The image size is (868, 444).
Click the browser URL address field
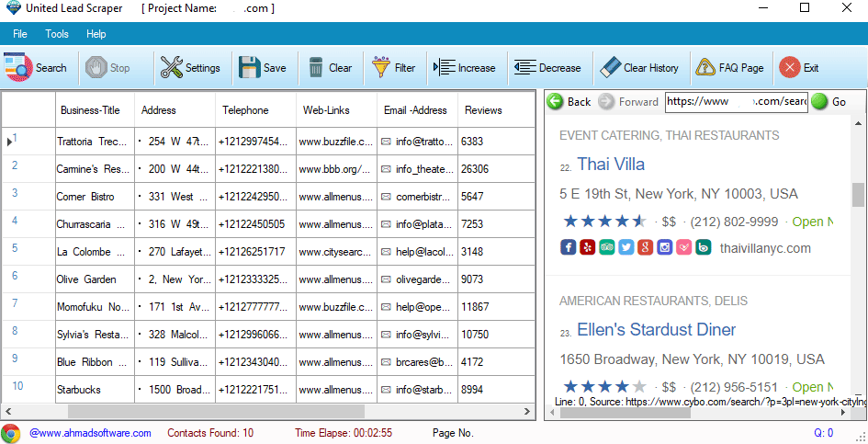pyautogui.click(x=736, y=101)
